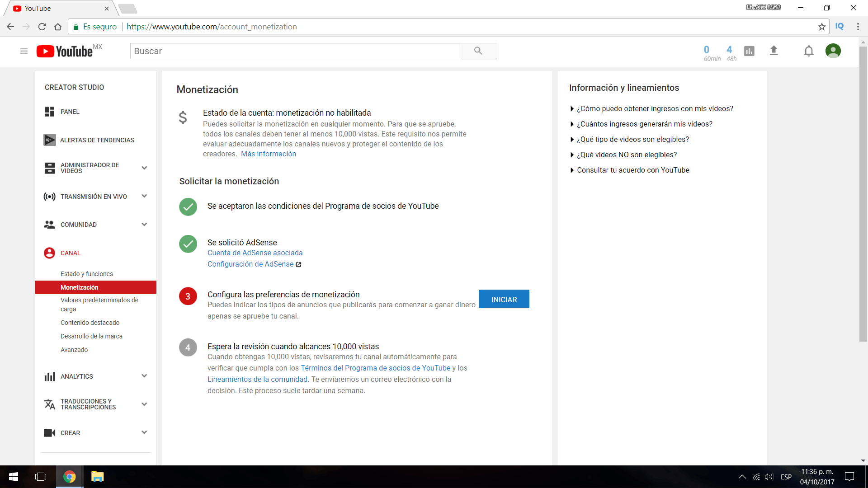Screen dimensions: 868x488
Task: Click the Chrome taskbar icon
Action: tap(69, 477)
